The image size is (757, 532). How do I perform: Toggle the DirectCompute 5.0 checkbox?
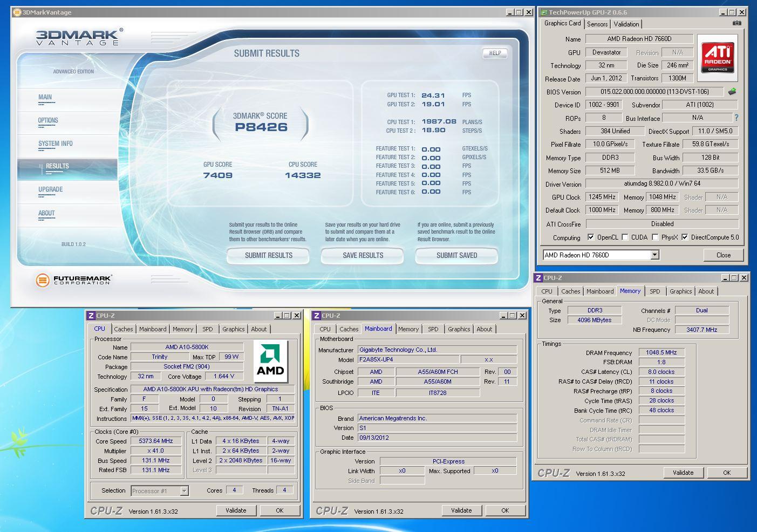(685, 237)
